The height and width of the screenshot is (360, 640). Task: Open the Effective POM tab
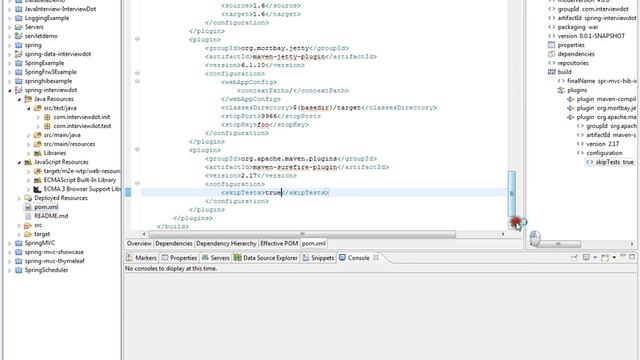tap(279, 244)
